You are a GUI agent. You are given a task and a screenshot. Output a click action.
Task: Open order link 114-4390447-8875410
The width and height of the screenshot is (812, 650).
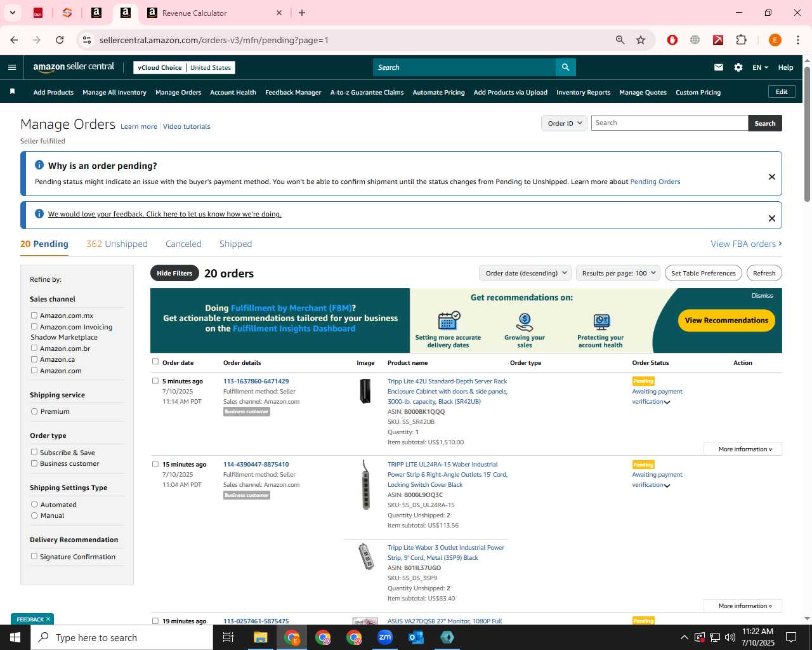pyautogui.click(x=256, y=465)
